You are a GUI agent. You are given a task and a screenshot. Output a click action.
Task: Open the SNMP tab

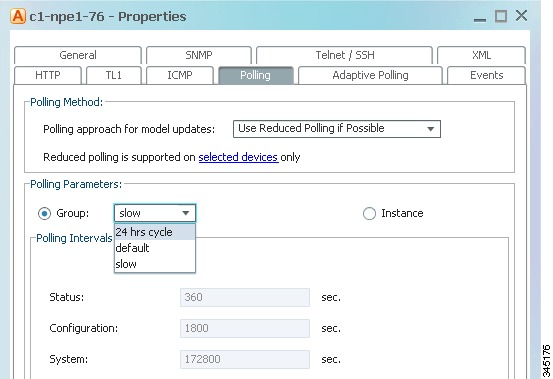pyautogui.click(x=199, y=55)
